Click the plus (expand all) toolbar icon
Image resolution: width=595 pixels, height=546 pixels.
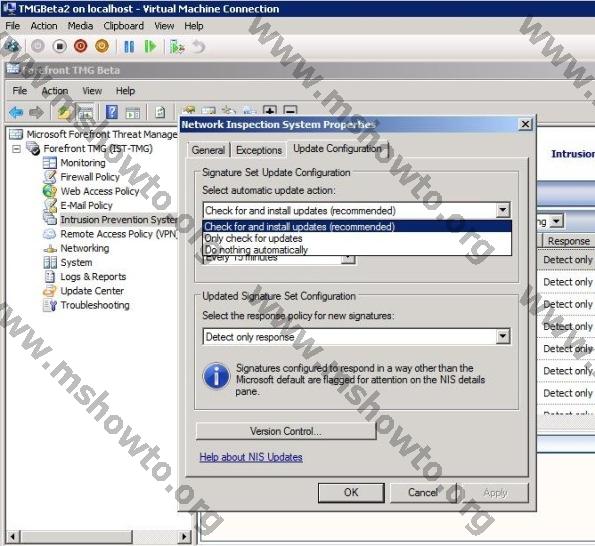click(269, 110)
